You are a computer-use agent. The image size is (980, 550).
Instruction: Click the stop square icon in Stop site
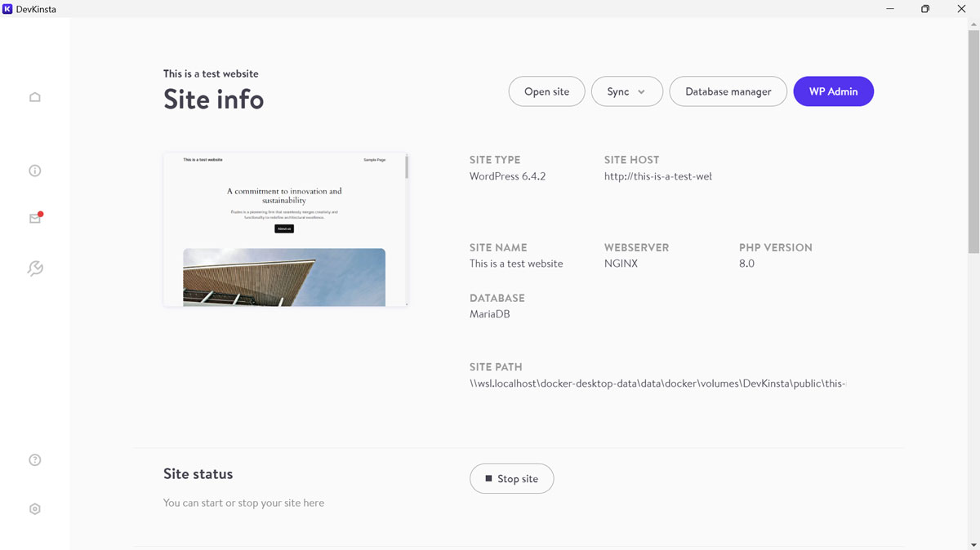488,478
